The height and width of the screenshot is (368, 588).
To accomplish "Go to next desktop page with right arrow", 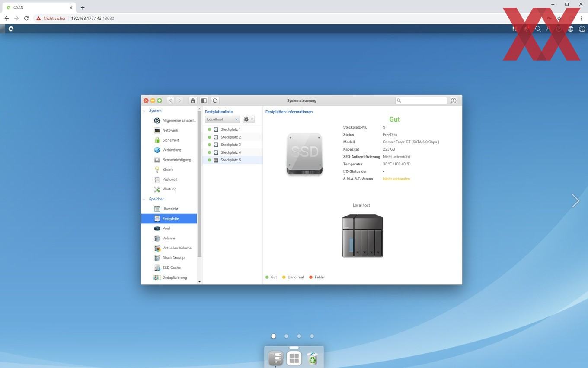I will (x=575, y=200).
